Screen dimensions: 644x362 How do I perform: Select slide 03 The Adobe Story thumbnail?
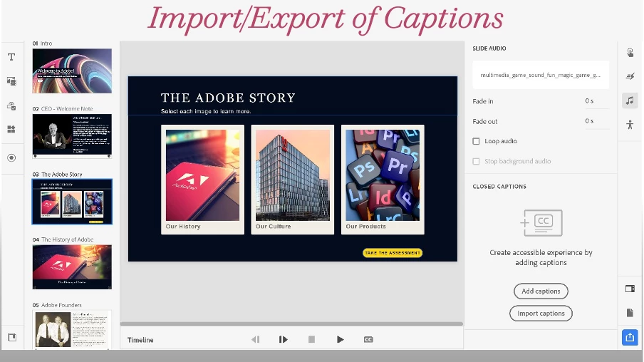[x=72, y=202]
